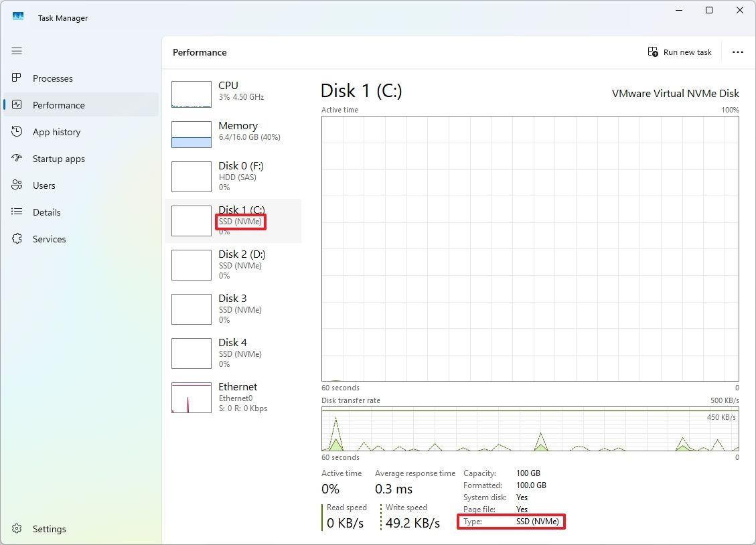Click the Run new task button
The width and height of the screenshot is (756, 545).
(686, 52)
